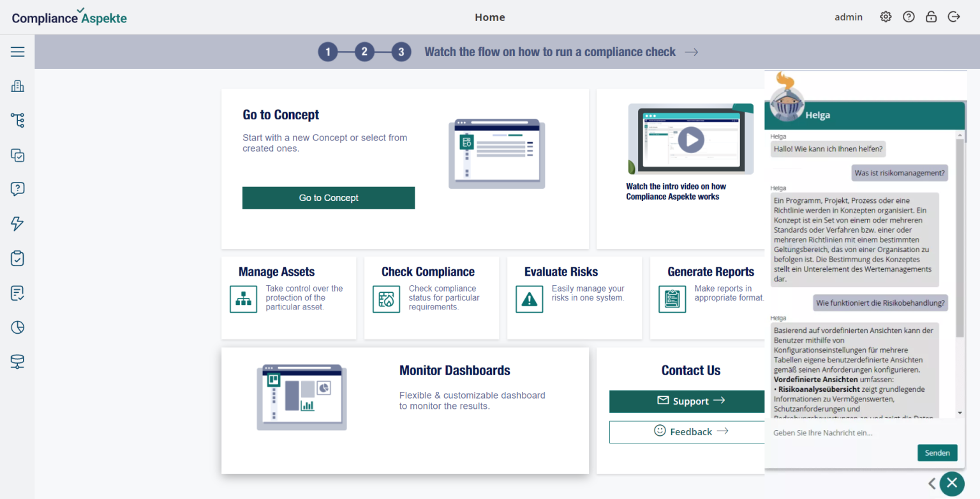Select the database sidebar icon
The height and width of the screenshot is (499, 980).
[17, 361]
